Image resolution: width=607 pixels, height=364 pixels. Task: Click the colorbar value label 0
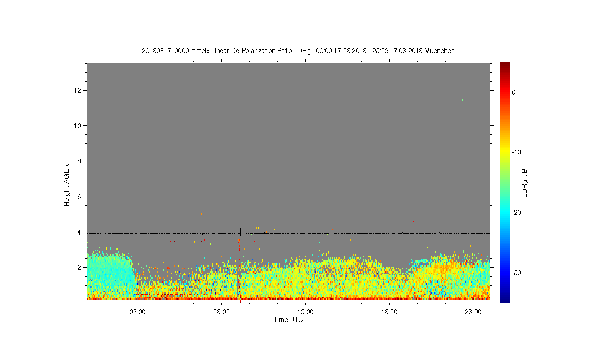514,92
